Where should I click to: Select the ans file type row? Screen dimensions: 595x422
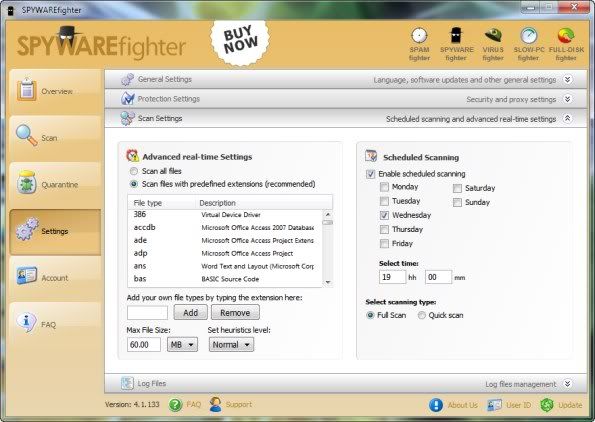point(225,266)
